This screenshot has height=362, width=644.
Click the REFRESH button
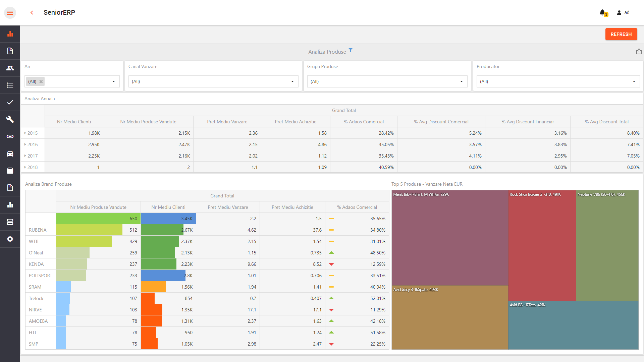point(621,34)
